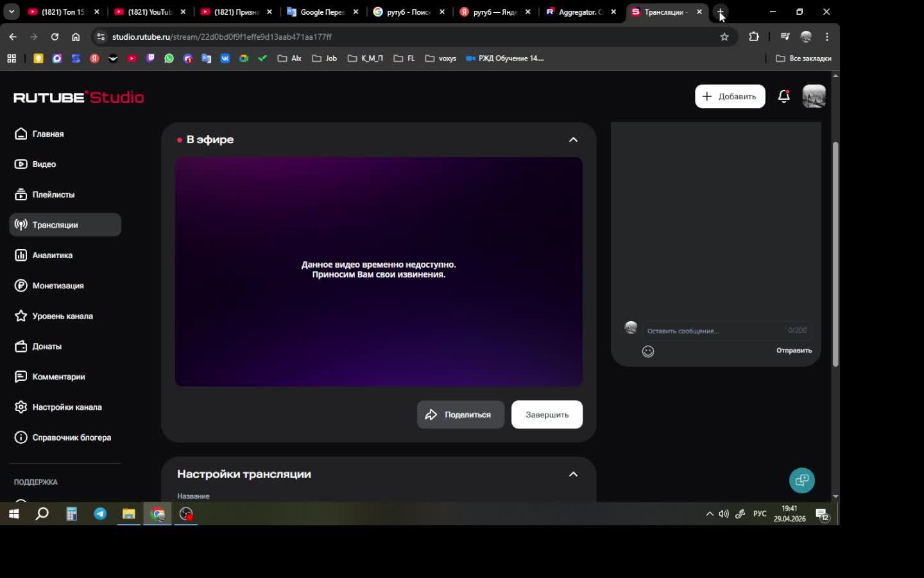Open the Видео section in sidebar
924x578 pixels.
coord(35,164)
